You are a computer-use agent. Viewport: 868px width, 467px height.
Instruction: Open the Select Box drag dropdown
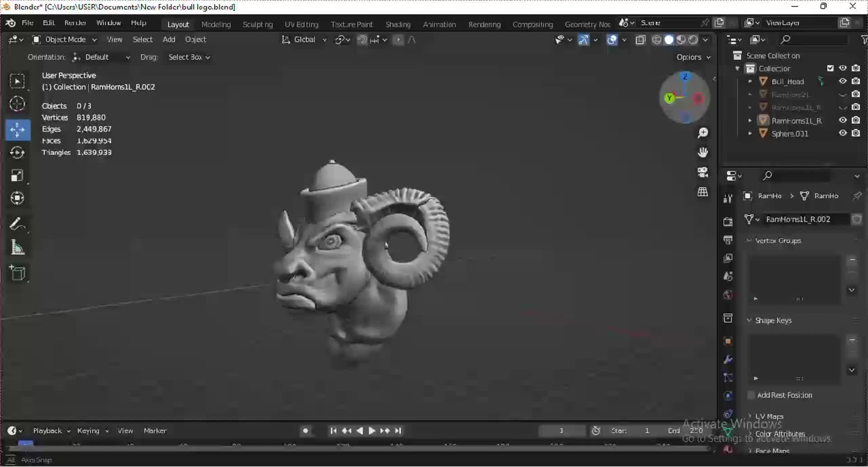[189, 57]
